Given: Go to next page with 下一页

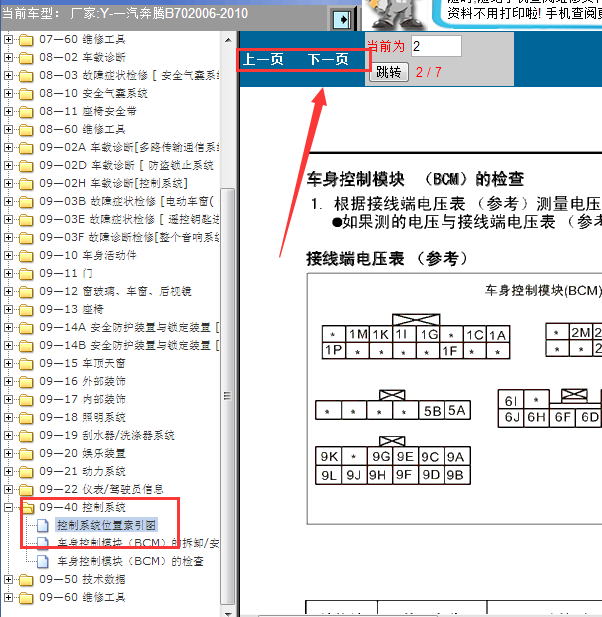Looking at the screenshot, I should coord(328,59).
